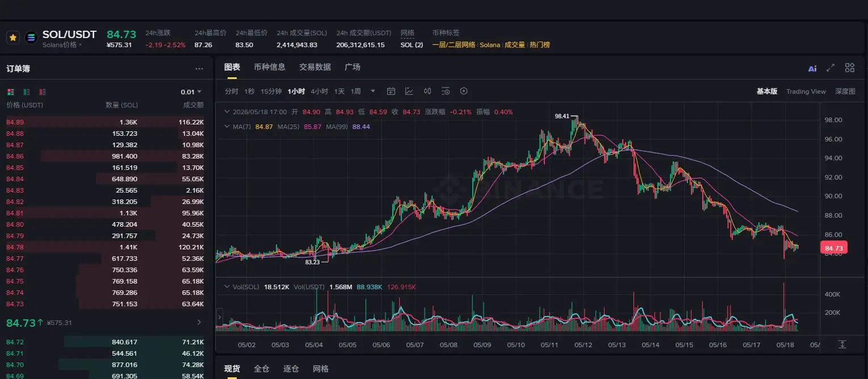The height and width of the screenshot is (379, 868).
Task: Select the 15分钟 interval
Action: click(271, 91)
